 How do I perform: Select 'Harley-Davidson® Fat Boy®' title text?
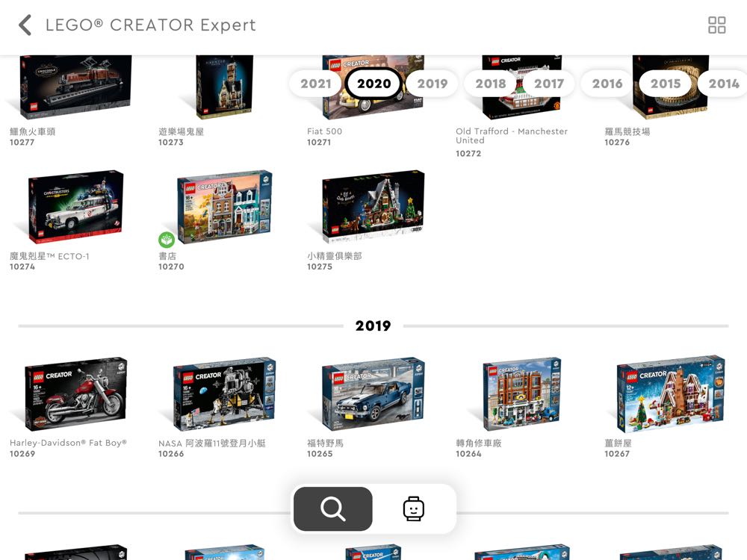click(68, 443)
